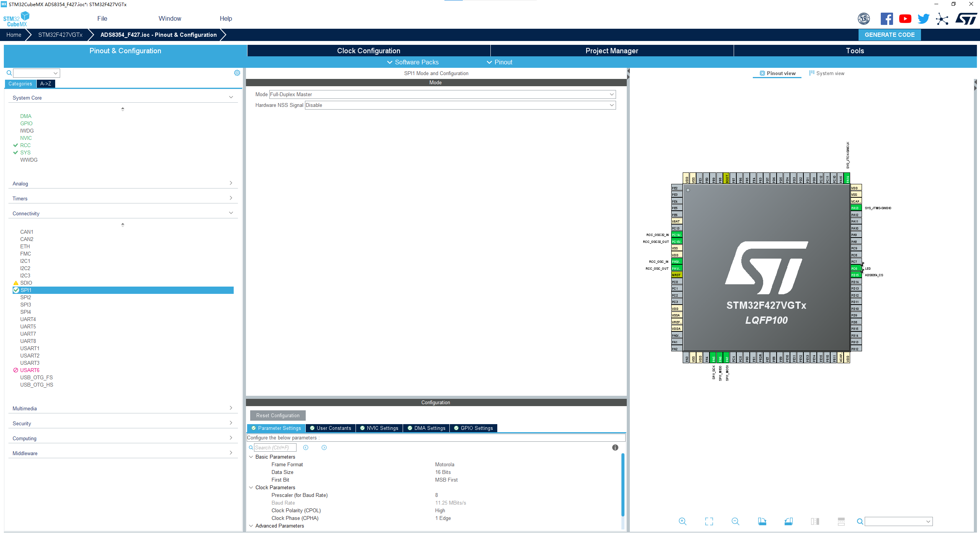Open the Hardware NSS Signal combo box
This screenshot has height=536, width=980.
pyautogui.click(x=460, y=105)
